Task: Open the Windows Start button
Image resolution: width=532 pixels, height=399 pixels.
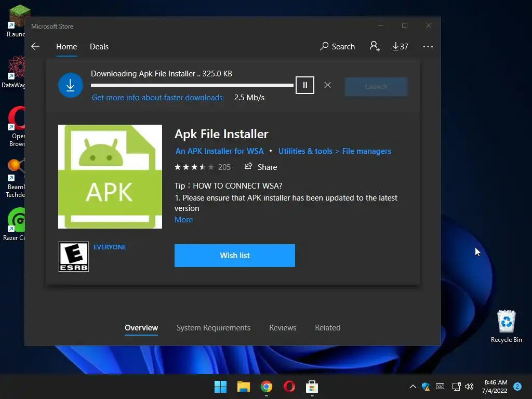Action: coord(220,387)
